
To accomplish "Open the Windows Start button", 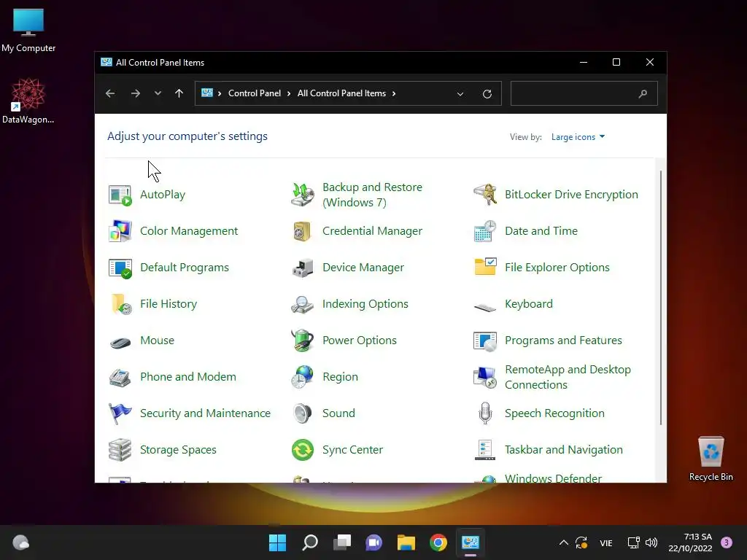I will click(277, 542).
